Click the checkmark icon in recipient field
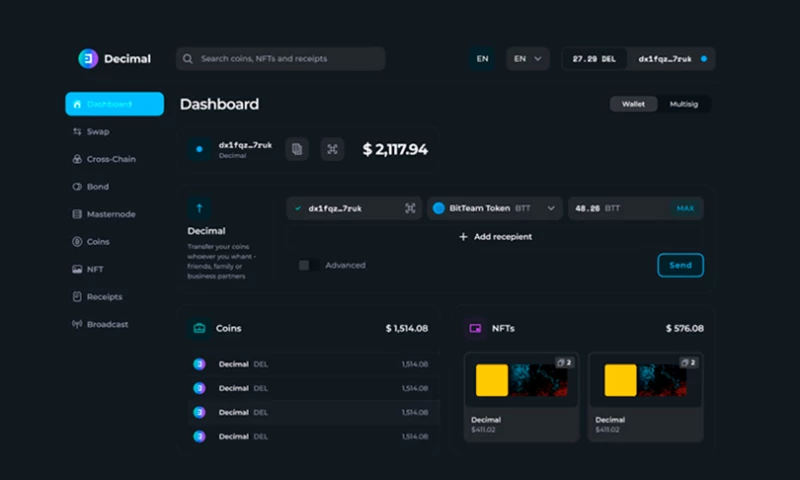Image resolution: width=800 pixels, height=480 pixels. [298, 208]
